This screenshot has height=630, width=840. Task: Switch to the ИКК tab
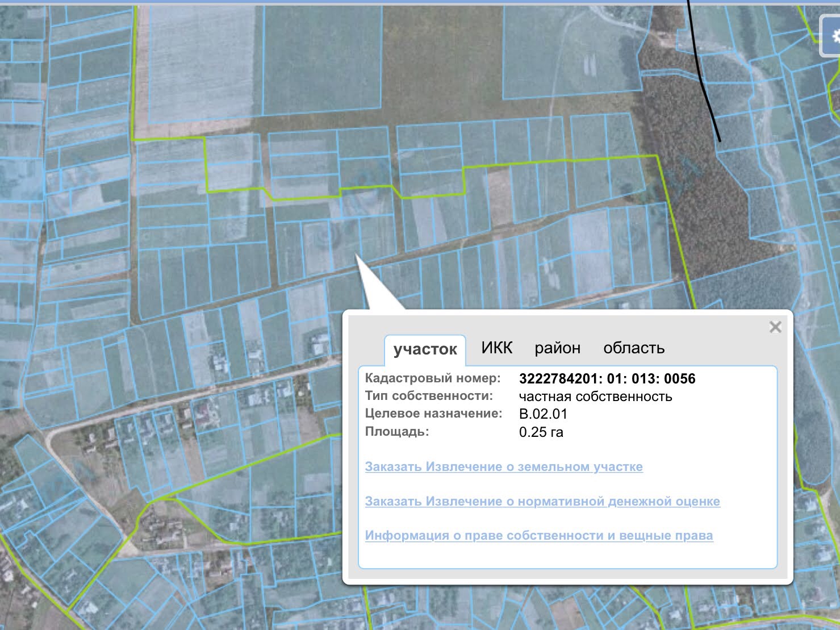[x=497, y=348]
